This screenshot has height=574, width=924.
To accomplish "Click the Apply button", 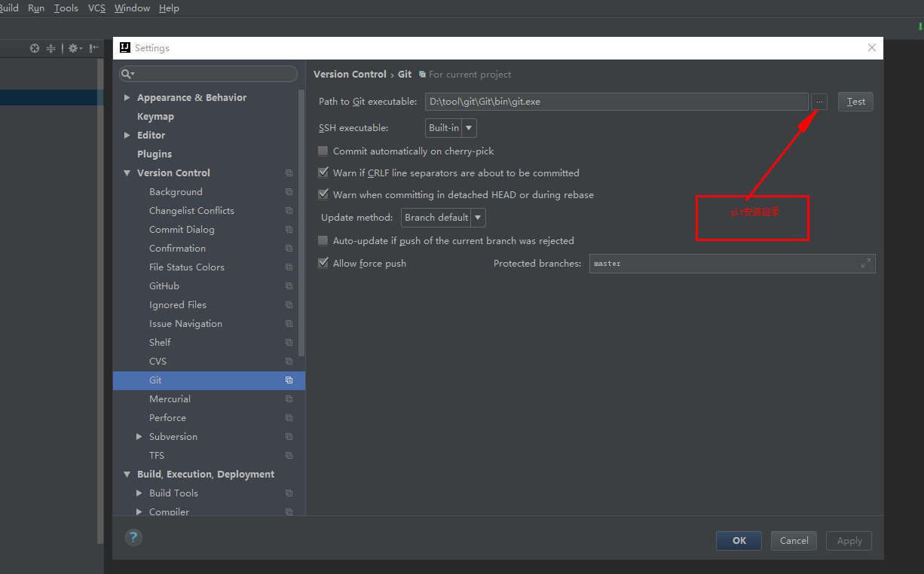I will (x=849, y=541).
